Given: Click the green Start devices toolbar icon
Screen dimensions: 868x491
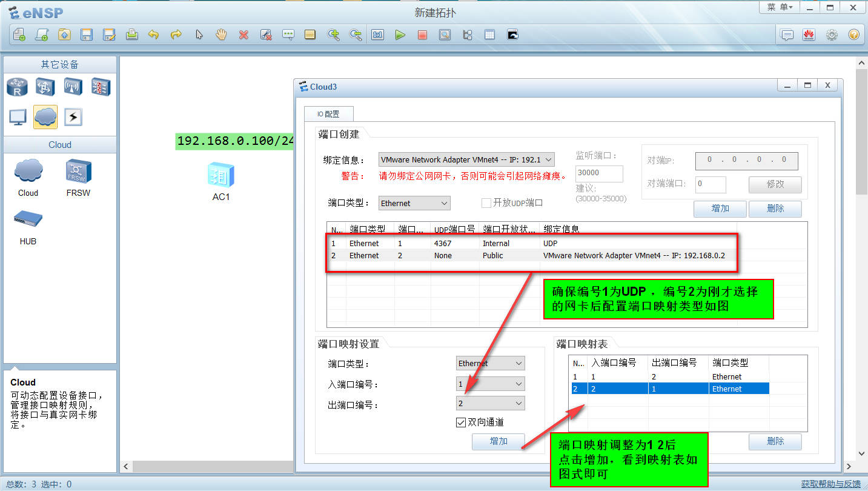Looking at the screenshot, I should coord(400,35).
